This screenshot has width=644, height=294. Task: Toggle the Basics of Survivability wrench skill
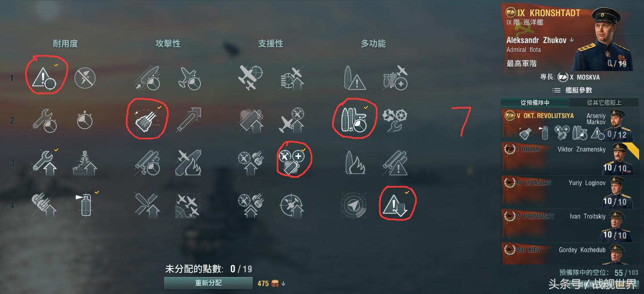click(x=44, y=163)
